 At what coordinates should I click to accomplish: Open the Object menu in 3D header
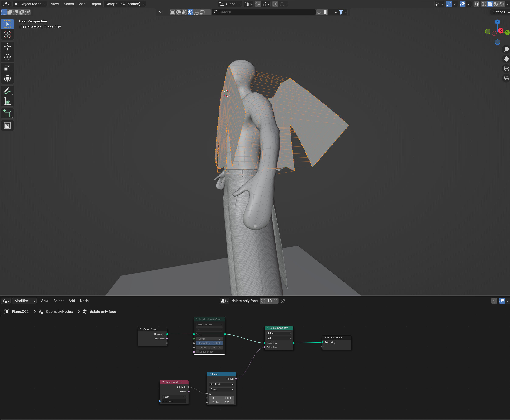95,4
